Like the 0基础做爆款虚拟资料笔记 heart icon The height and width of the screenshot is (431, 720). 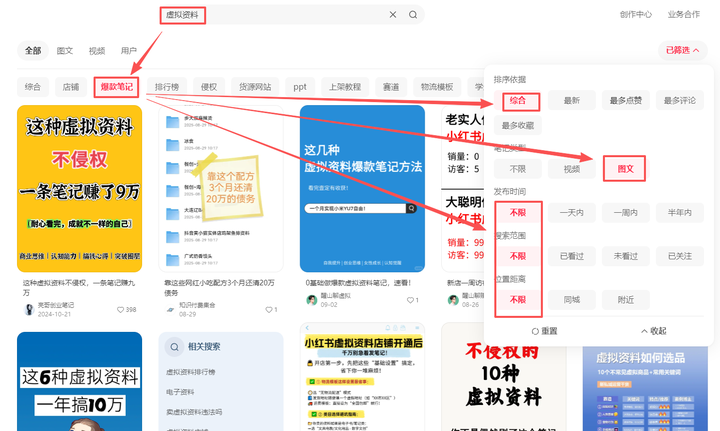[x=410, y=300]
